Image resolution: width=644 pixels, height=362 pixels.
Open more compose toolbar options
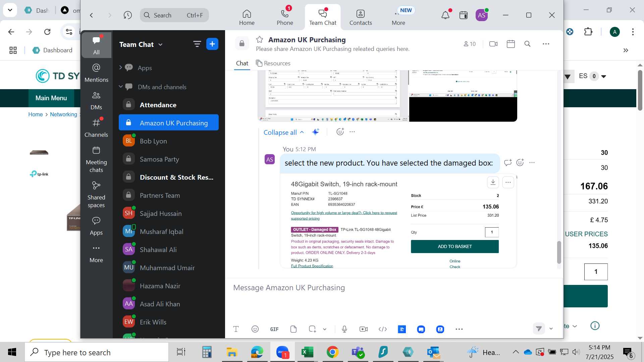(459, 329)
